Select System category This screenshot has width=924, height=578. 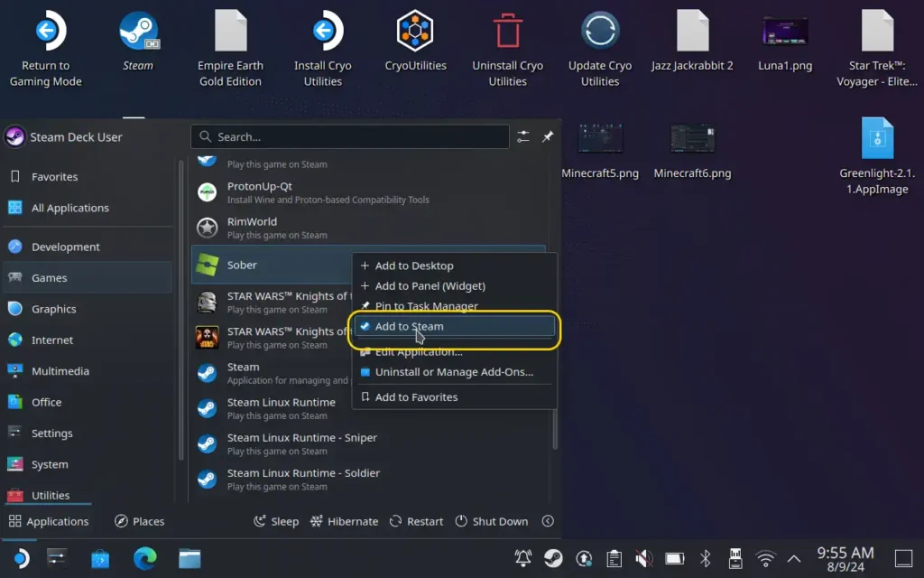point(88,464)
